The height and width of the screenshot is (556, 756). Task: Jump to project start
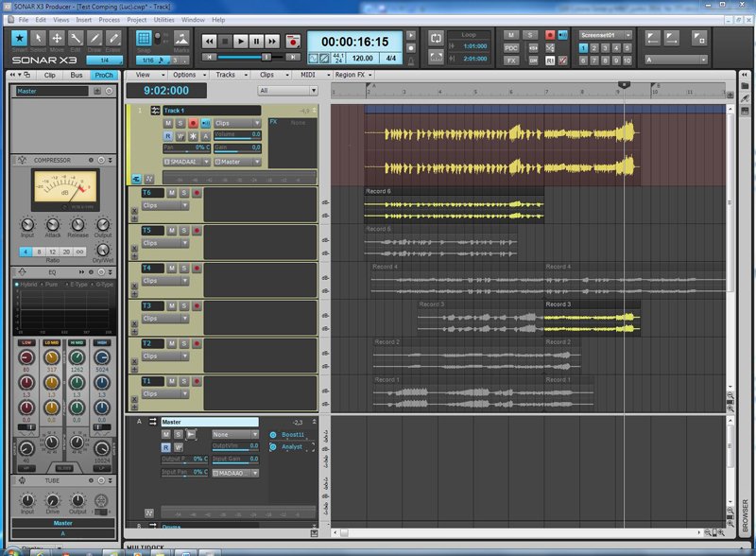(209, 57)
